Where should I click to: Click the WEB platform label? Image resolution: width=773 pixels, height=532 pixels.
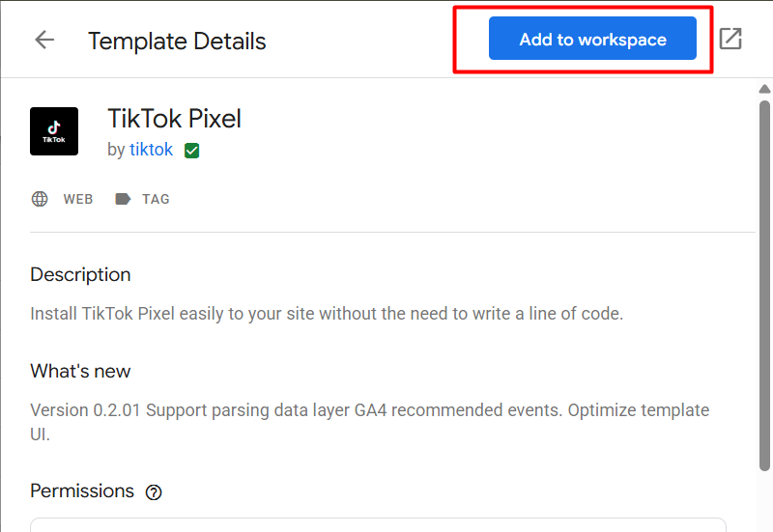(78, 199)
